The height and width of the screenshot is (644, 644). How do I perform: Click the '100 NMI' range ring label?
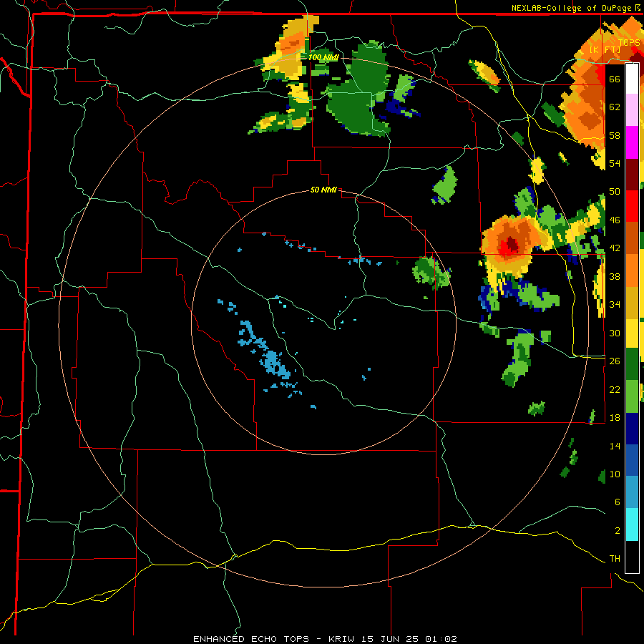click(323, 57)
